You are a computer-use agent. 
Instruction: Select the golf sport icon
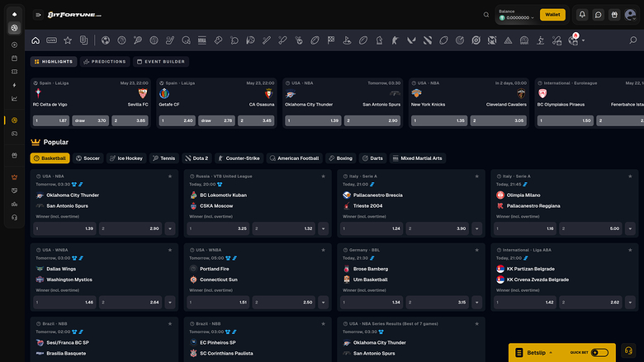tap(347, 40)
